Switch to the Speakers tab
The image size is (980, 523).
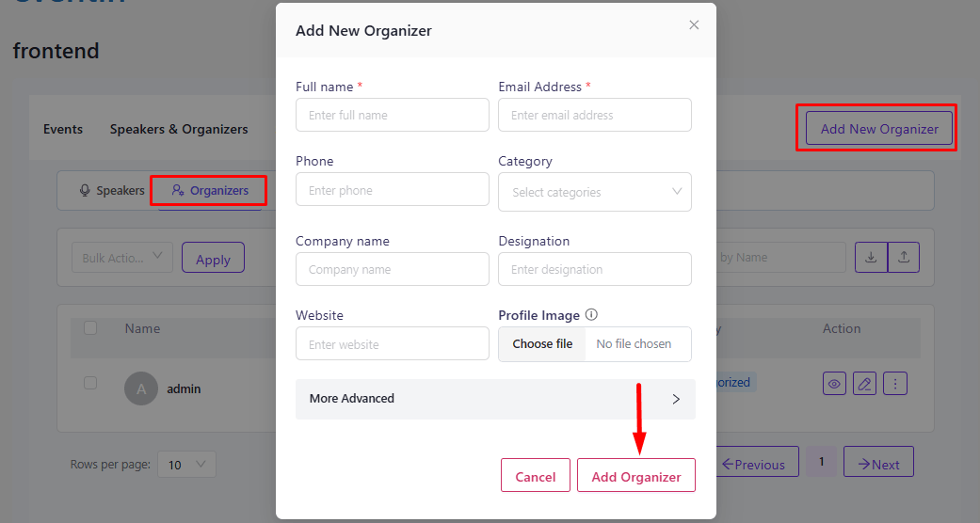tap(112, 191)
